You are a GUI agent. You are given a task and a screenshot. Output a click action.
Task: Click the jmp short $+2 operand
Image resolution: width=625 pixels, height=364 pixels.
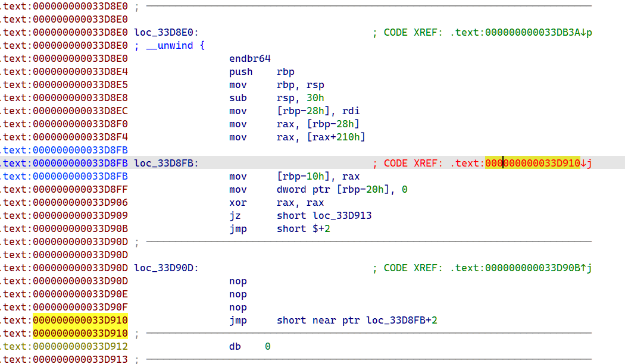coord(304,229)
